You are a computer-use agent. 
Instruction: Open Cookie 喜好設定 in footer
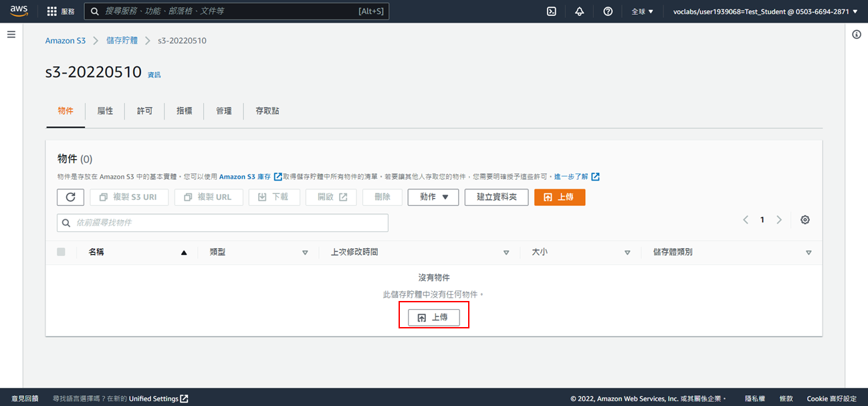tap(831, 399)
